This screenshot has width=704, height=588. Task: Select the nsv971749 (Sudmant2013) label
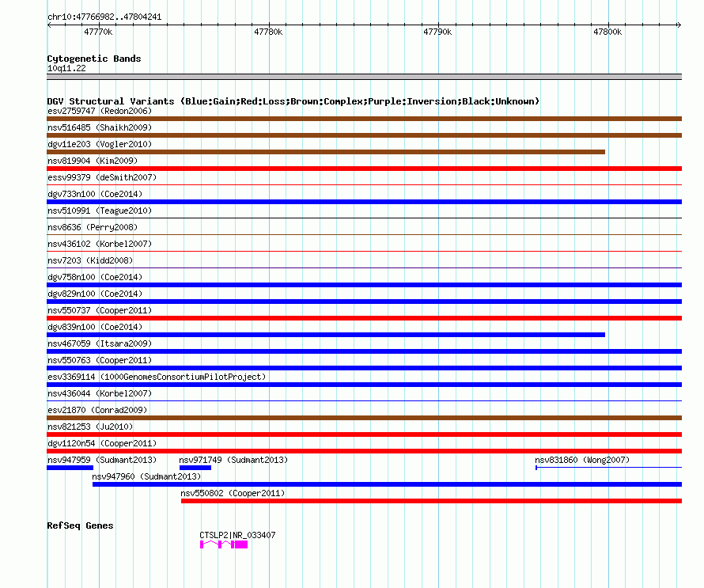point(233,460)
